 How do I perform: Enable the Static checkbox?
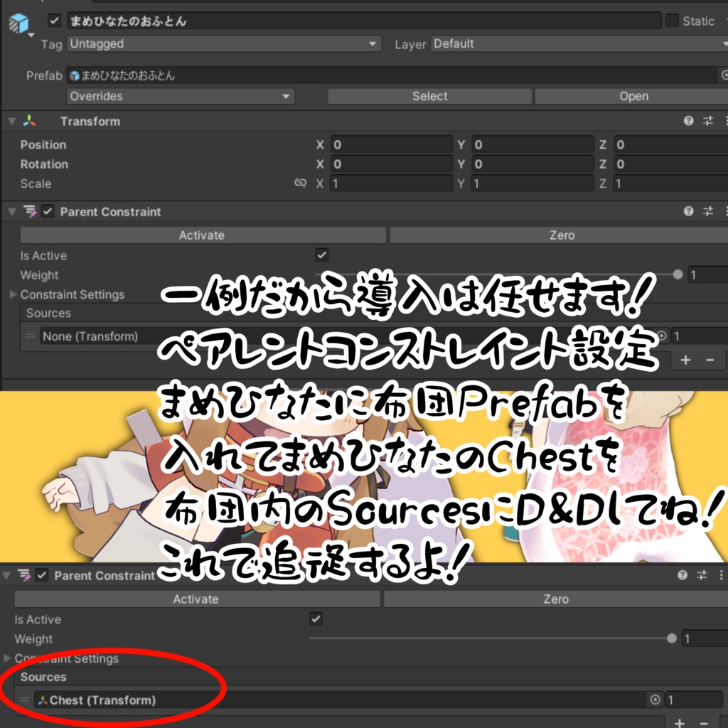click(672, 21)
